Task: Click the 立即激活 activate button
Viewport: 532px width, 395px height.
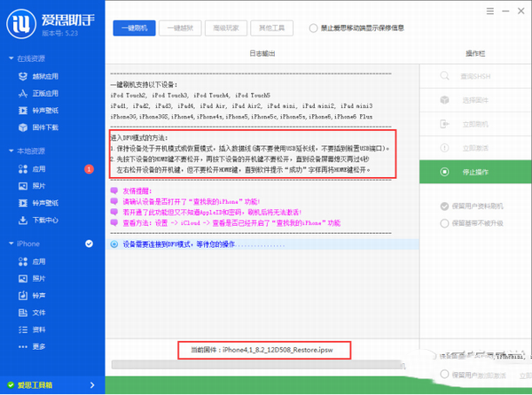Action: click(x=475, y=148)
